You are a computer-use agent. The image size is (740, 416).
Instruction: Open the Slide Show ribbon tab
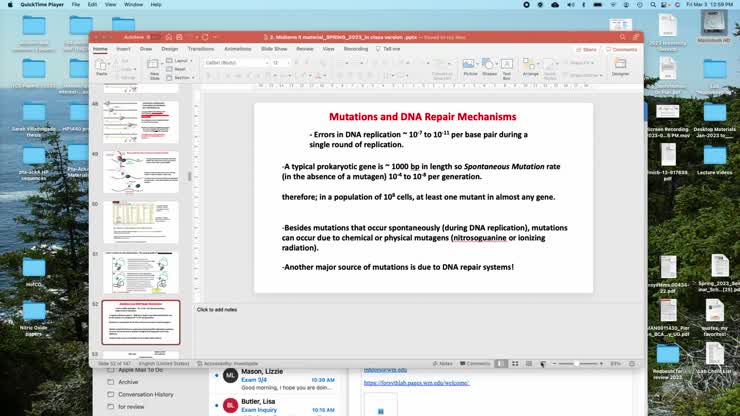(x=274, y=48)
